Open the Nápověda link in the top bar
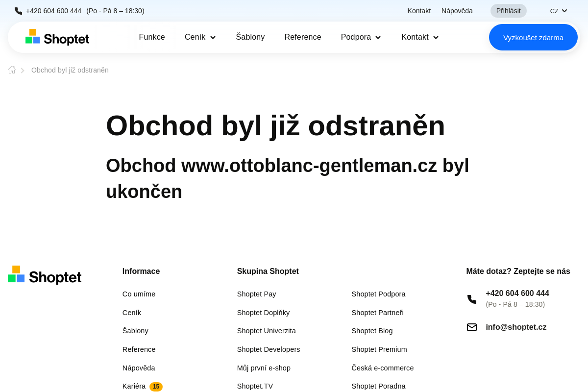 point(457,10)
